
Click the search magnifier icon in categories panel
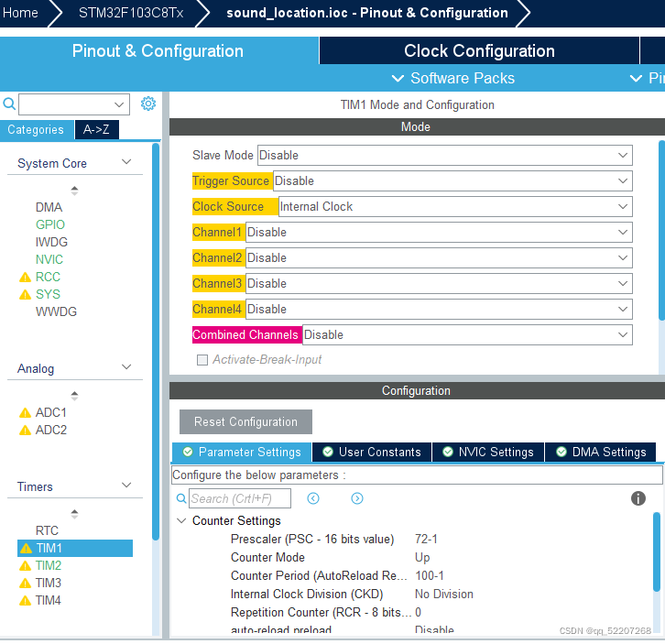tap(9, 104)
